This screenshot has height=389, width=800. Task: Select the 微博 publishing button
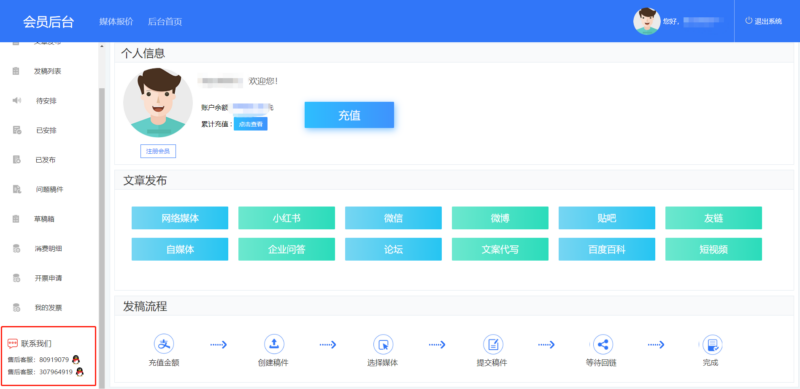(x=500, y=218)
